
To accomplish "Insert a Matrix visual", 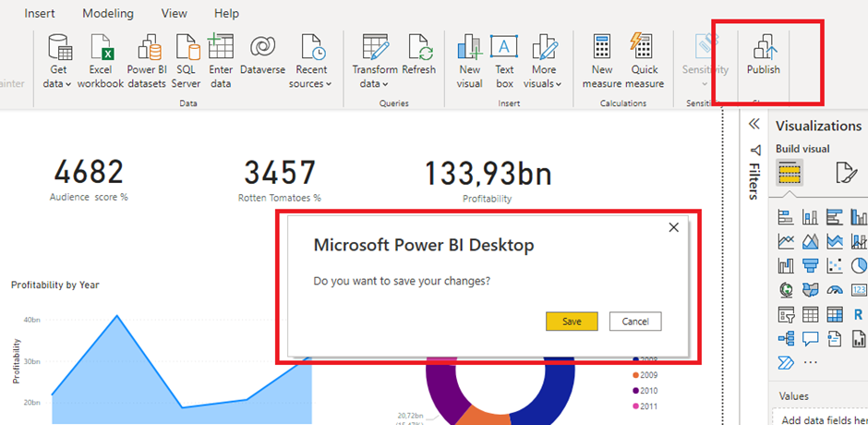I will click(x=834, y=314).
